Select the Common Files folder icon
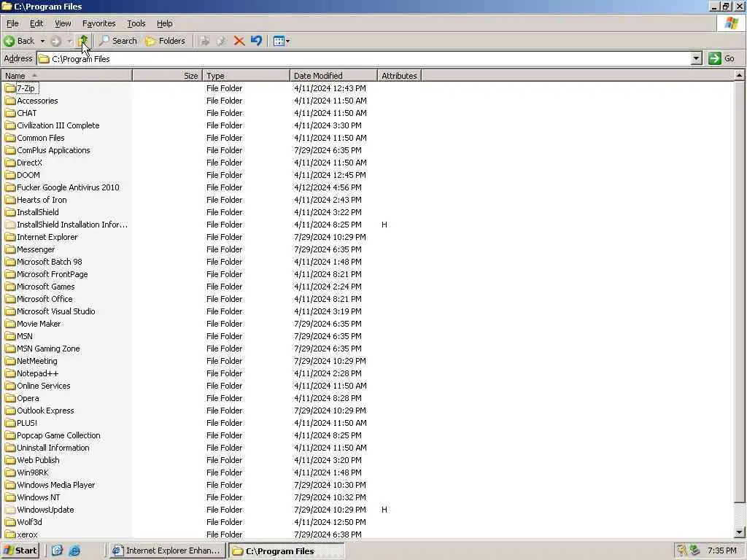 pyautogui.click(x=10, y=138)
